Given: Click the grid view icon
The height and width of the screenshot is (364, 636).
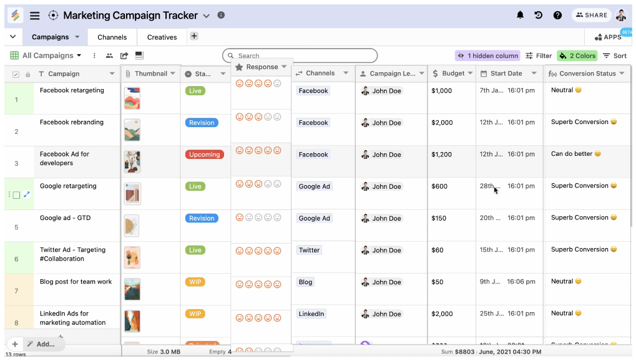Looking at the screenshot, I should [14, 55].
